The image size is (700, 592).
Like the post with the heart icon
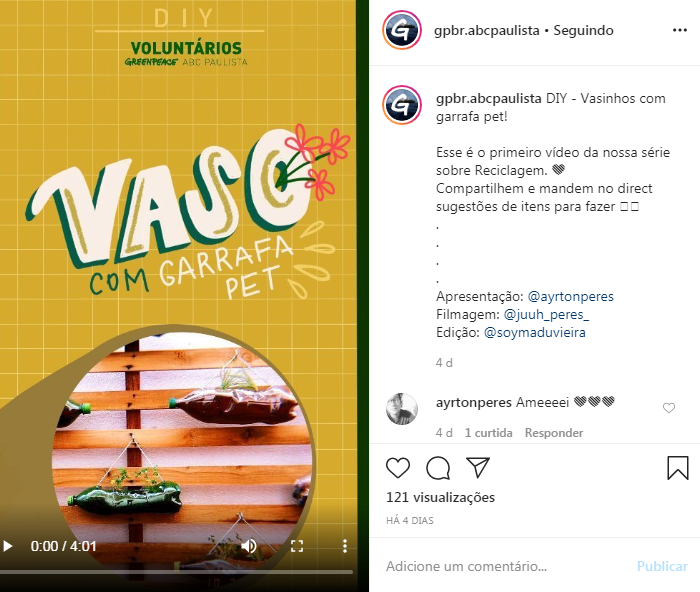coord(398,468)
